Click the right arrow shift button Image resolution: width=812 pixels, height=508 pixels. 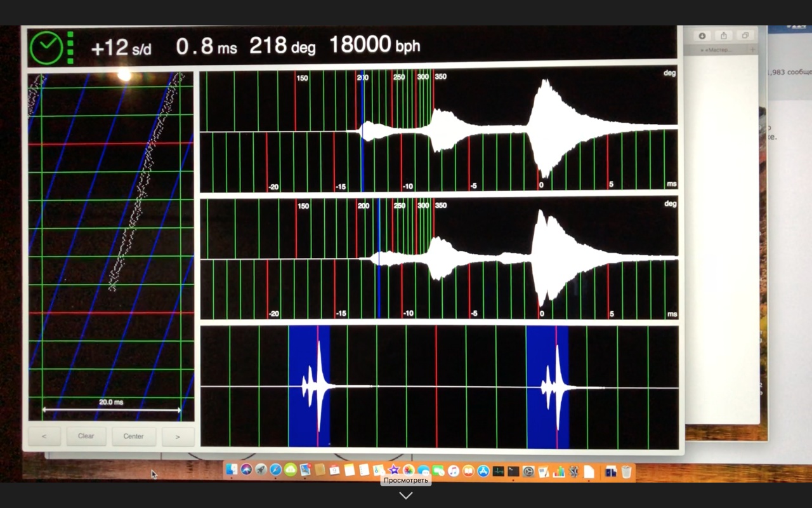[x=178, y=436]
